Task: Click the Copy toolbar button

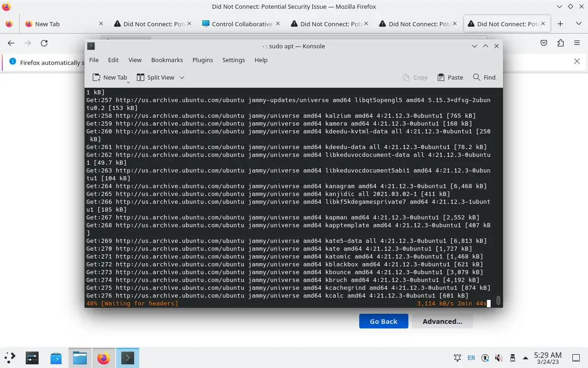Action: [415, 77]
